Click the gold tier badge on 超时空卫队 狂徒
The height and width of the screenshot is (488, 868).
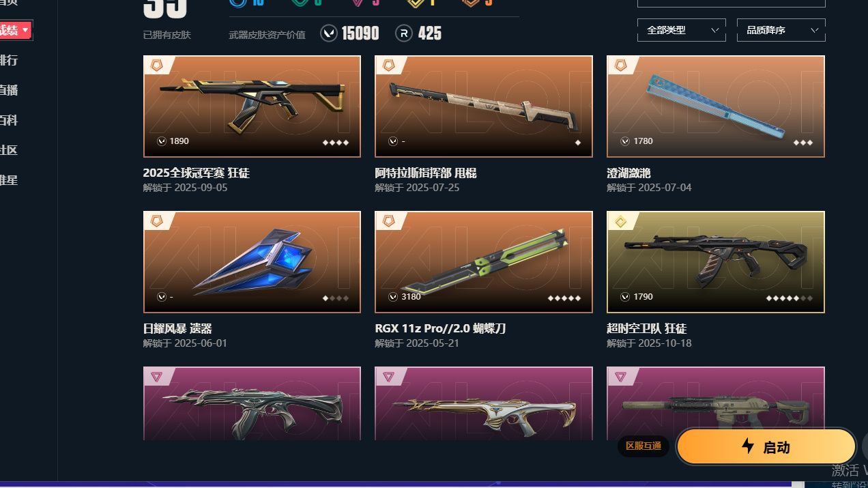point(621,221)
